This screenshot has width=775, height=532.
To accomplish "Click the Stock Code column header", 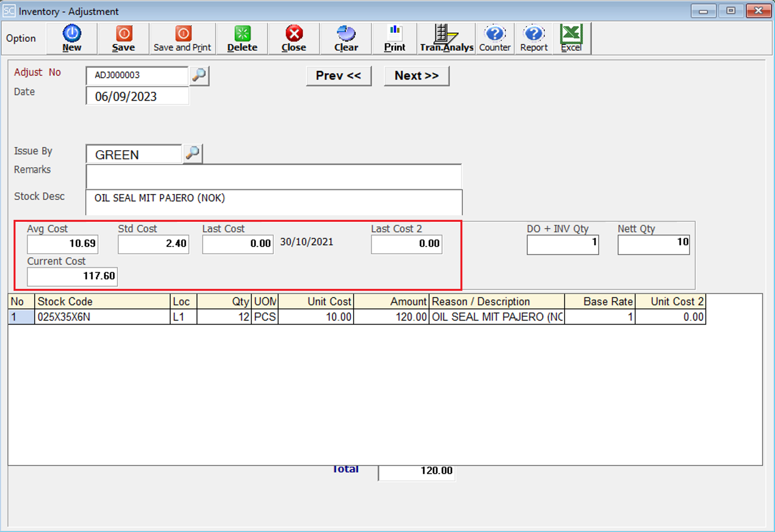I will (x=102, y=301).
